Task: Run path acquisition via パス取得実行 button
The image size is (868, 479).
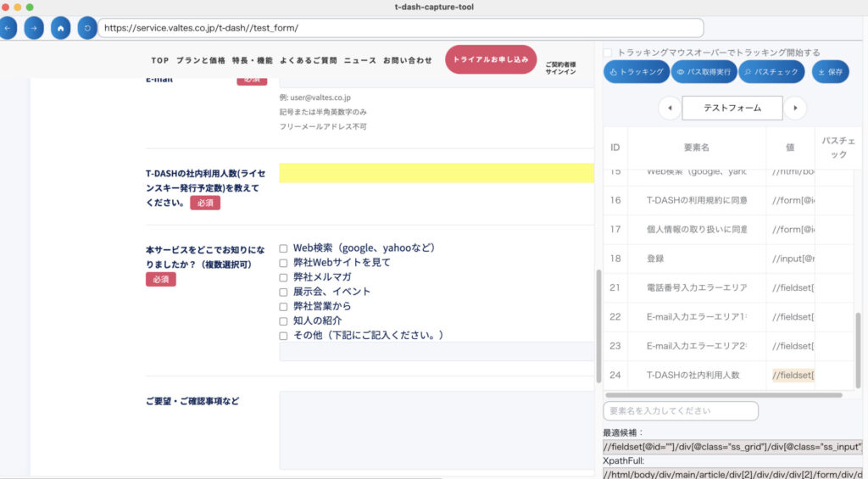Action: (x=704, y=72)
